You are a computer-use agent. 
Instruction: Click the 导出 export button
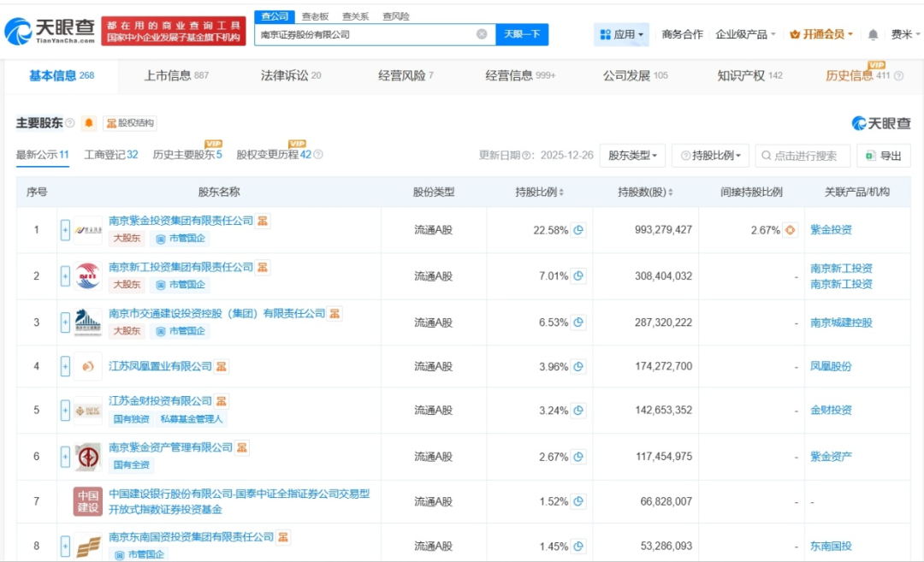(x=883, y=156)
